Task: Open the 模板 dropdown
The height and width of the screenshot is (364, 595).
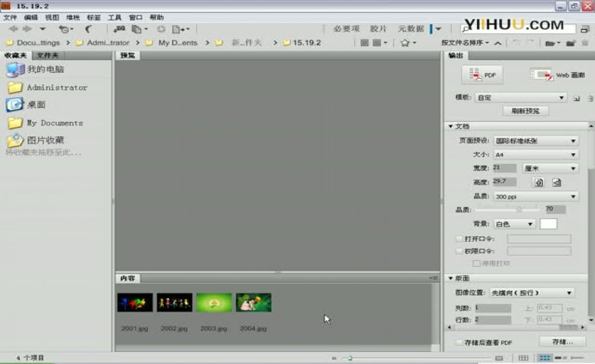Action: tap(521, 98)
